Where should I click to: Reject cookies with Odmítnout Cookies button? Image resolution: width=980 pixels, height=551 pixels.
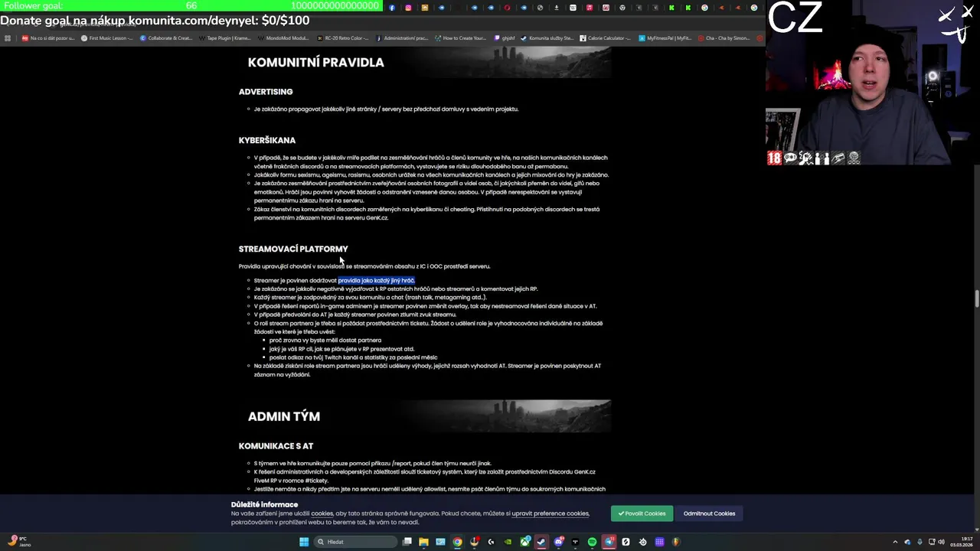coord(709,514)
